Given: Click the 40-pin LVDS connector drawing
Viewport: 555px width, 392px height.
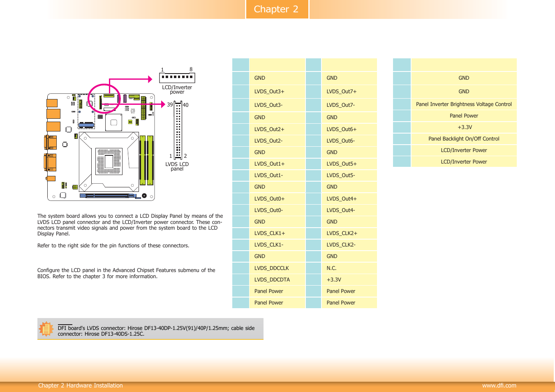Looking at the screenshot, I should click(178, 130).
